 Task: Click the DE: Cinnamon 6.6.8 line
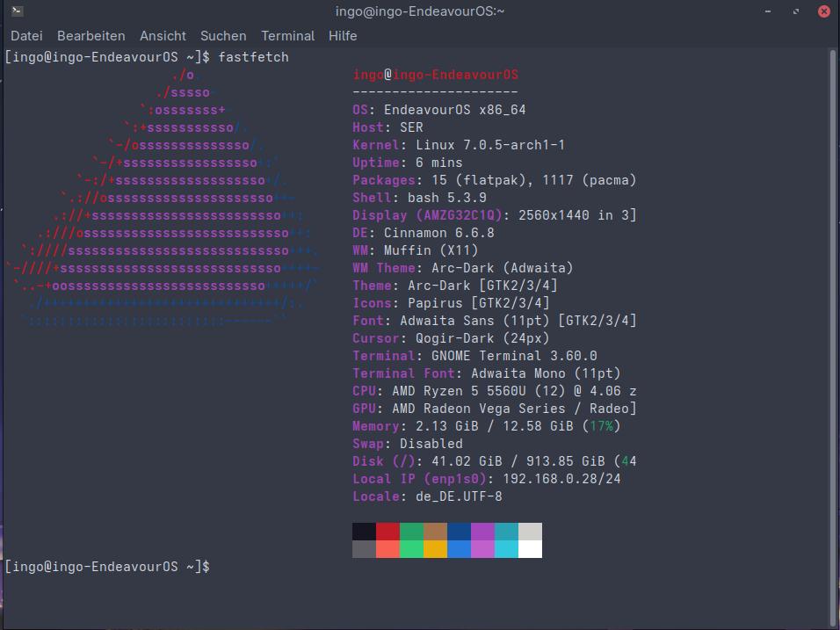coord(424,233)
